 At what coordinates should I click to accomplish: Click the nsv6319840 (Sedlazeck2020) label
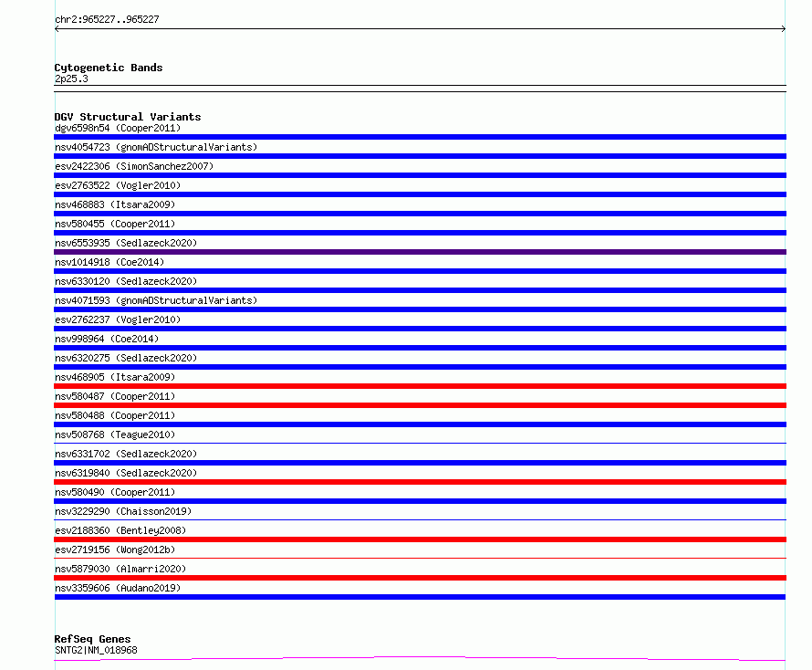tap(126, 473)
